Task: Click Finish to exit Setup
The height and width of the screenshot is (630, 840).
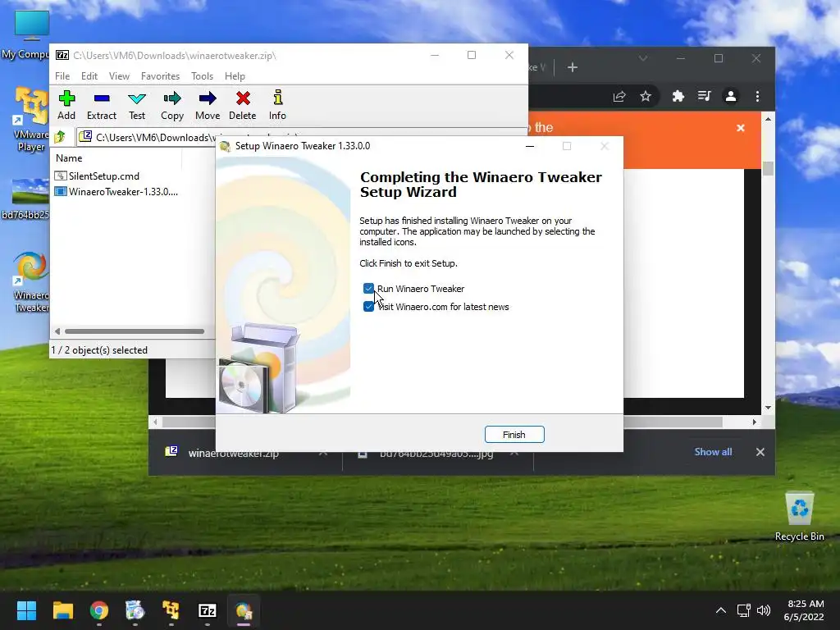Action: tap(514, 435)
